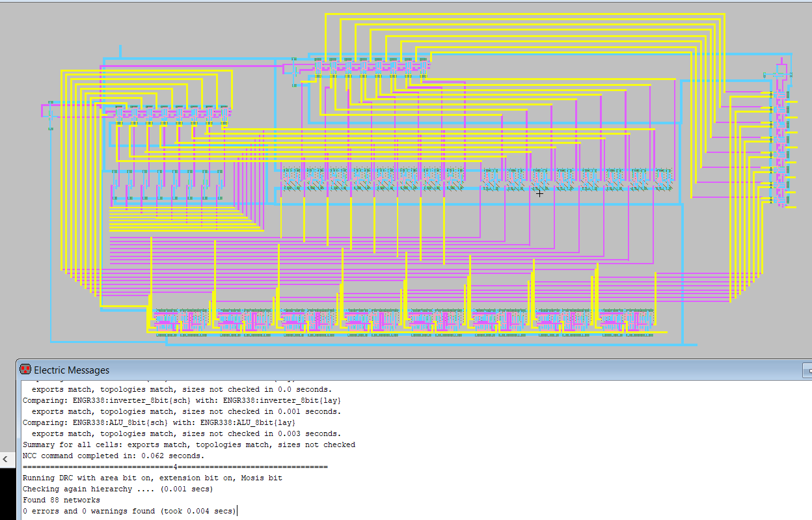Click the 'Summary for all cells' message line
The width and height of the screenshot is (812, 520).
click(x=189, y=445)
